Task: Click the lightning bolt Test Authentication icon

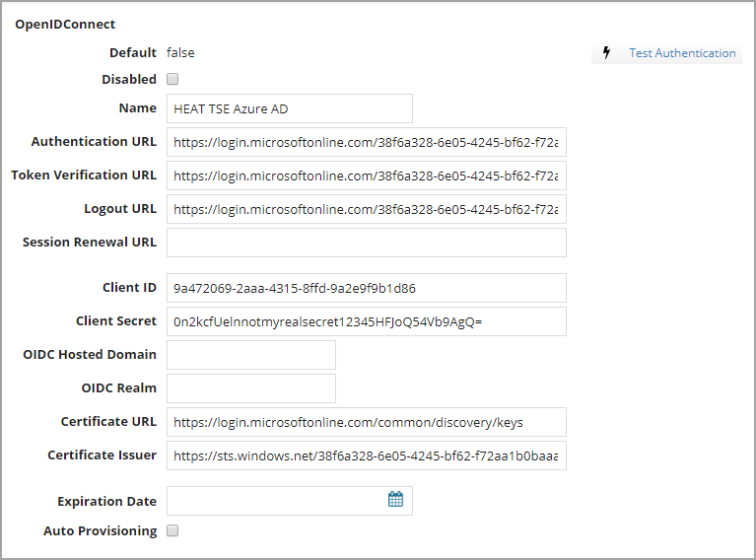Action: pos(607,53)
